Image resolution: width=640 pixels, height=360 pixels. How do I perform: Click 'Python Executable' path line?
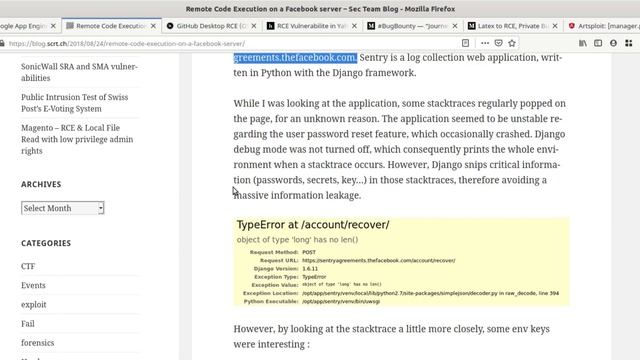click(312, 301)
